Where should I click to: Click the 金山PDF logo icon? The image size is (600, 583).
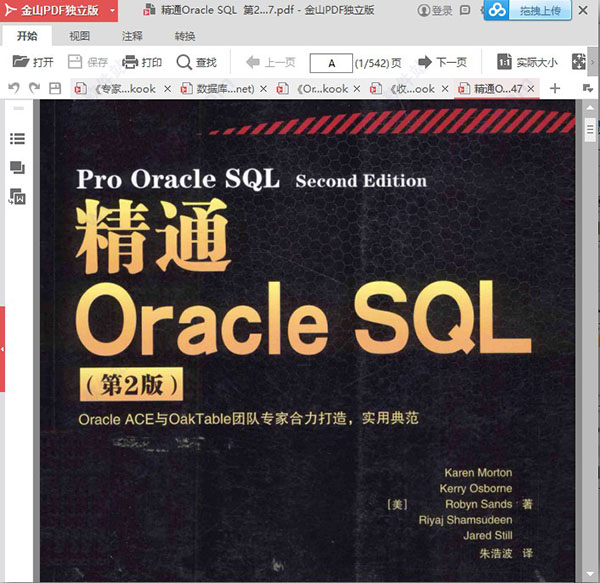tap(10, 10)
